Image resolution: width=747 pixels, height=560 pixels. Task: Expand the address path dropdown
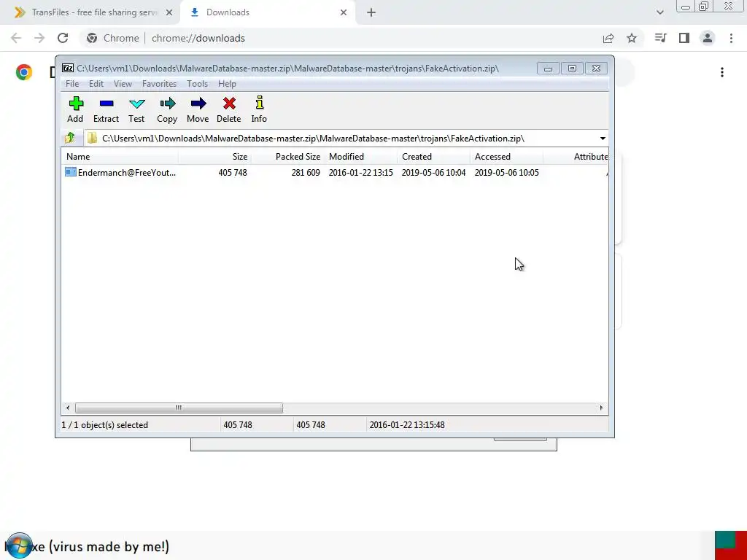(x=603, y=139)
